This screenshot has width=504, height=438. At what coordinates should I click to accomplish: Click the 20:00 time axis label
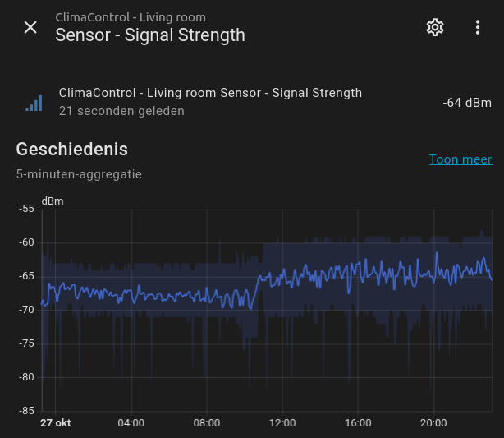tap(433, 423)
